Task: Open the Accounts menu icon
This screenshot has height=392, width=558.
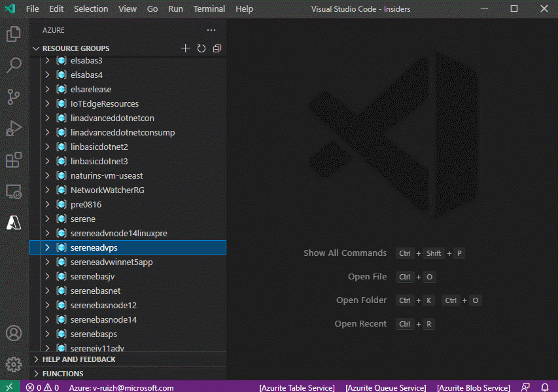Action: pos(14,333)
